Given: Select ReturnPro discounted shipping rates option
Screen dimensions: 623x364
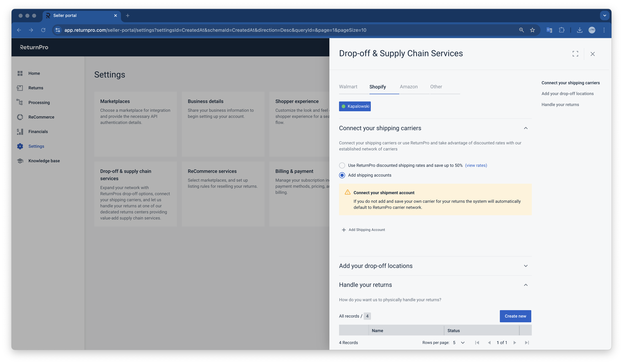Looking at the screenshot, I should (x=342, y=165).
